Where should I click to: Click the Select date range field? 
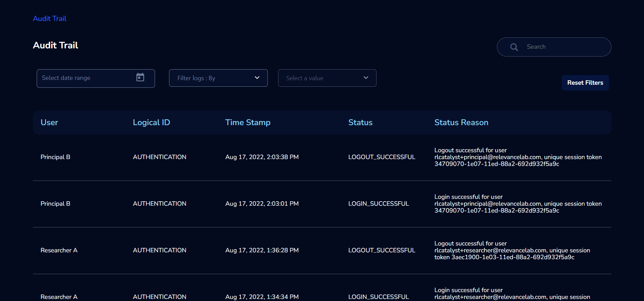pos(96,79)
